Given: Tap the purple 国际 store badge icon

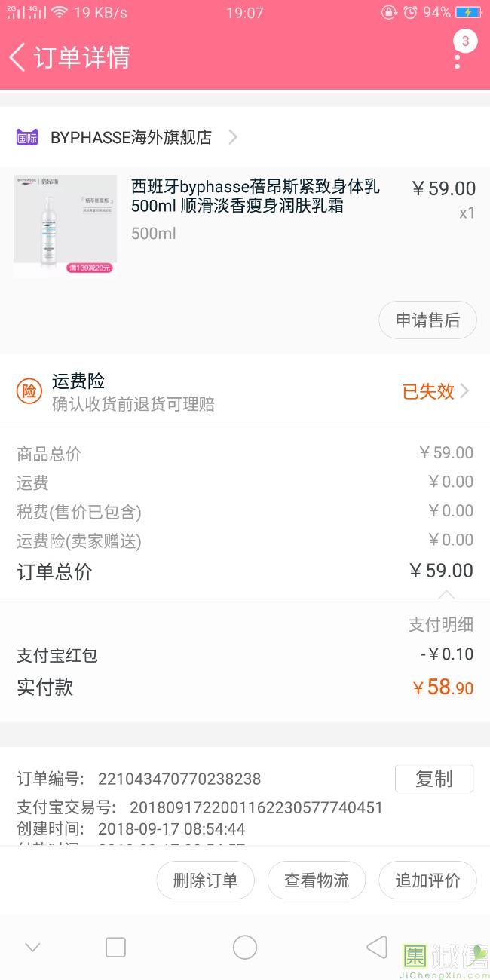Looking at the screenshot, I should (x=27, y=137).
